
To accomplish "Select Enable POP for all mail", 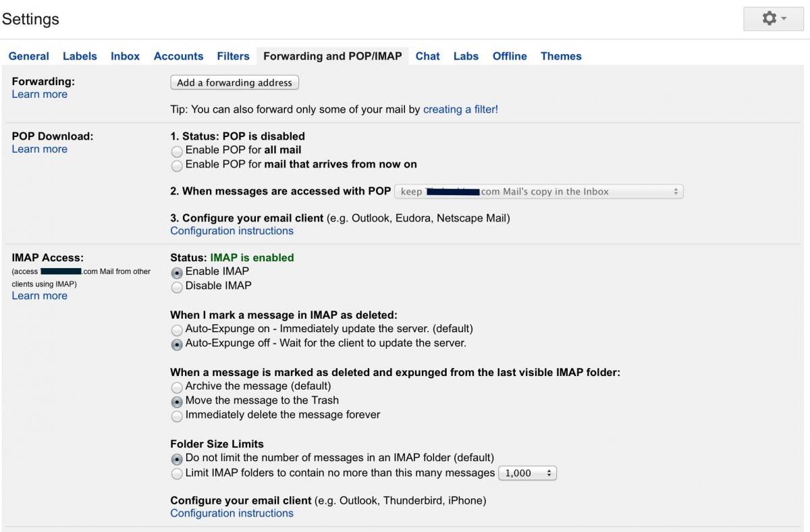I will [x=177, y=151].
